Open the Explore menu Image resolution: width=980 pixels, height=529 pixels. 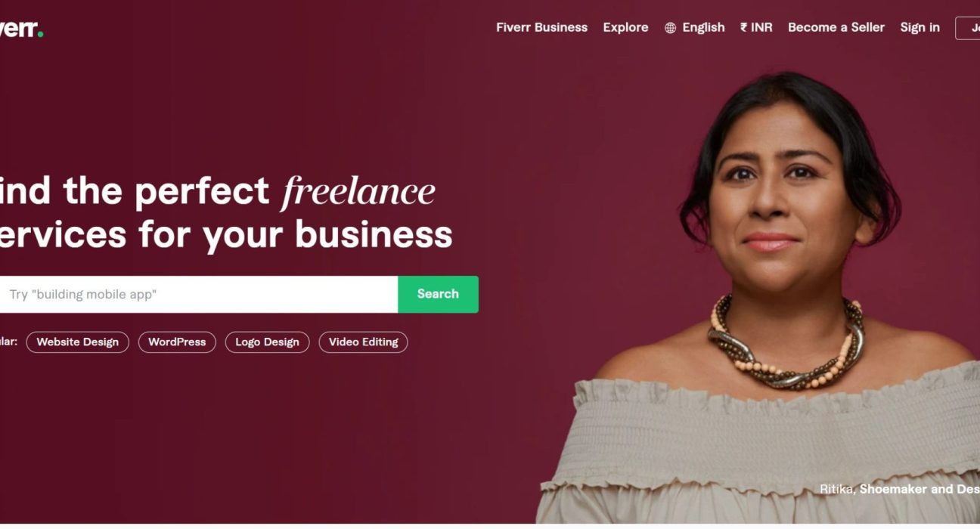click(x=625, y=27)
